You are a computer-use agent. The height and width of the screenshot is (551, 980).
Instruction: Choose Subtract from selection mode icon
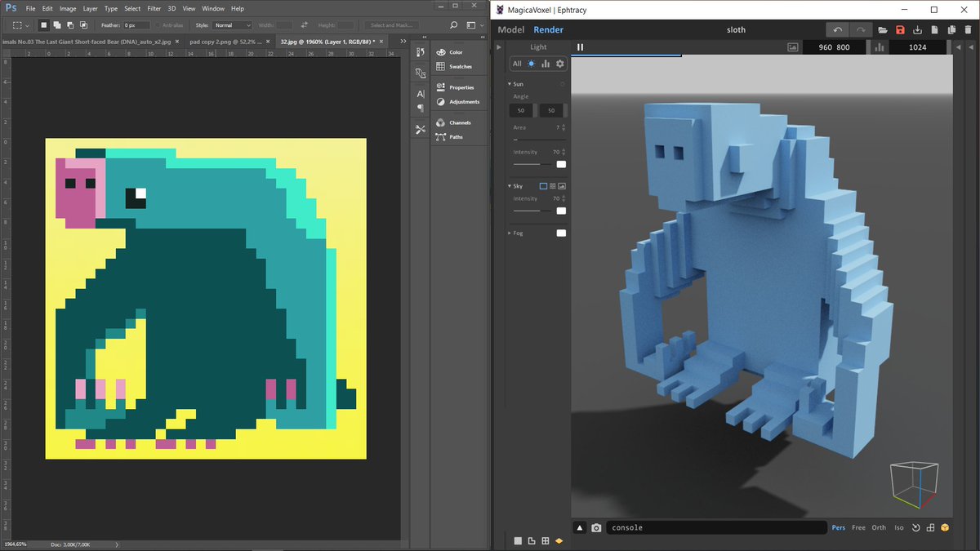pos(72,25)
